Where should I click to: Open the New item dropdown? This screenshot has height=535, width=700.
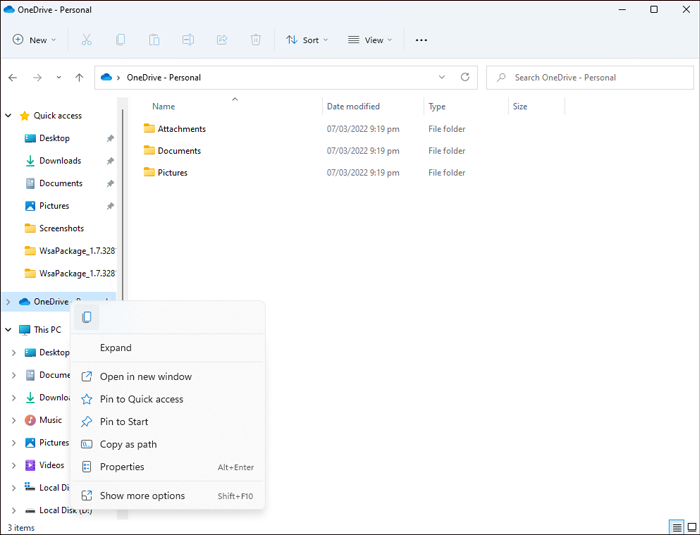pos(35,40)
